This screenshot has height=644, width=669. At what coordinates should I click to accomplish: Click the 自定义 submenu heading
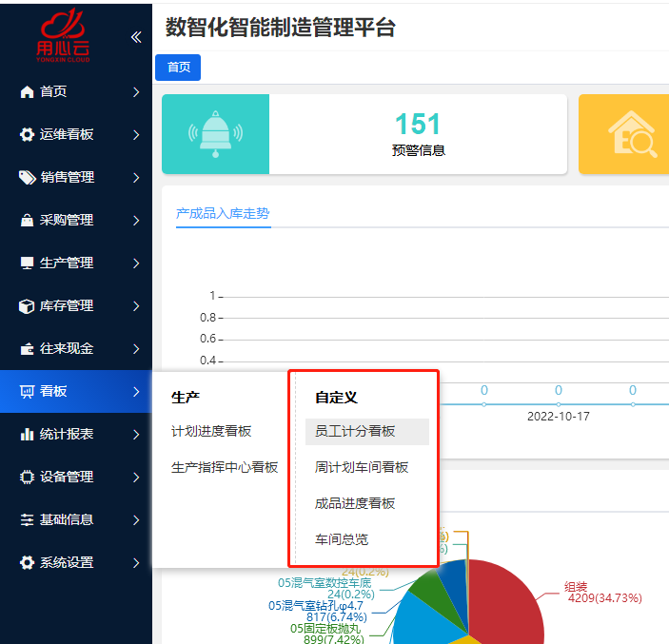point(336,398)
